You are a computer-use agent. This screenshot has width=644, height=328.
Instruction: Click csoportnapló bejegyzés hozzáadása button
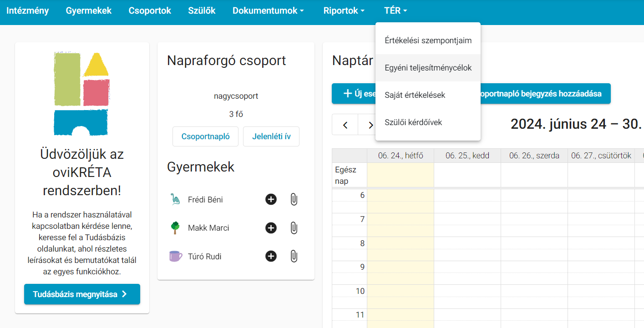545,94
